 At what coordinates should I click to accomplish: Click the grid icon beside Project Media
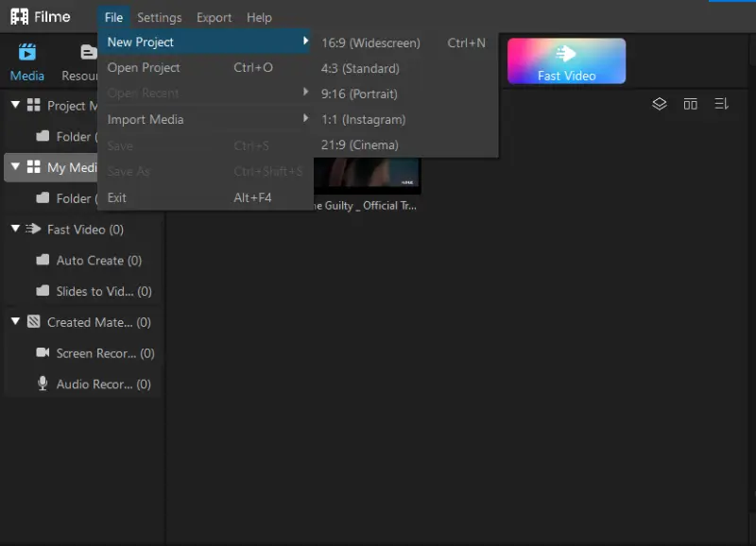click(33, 105)
